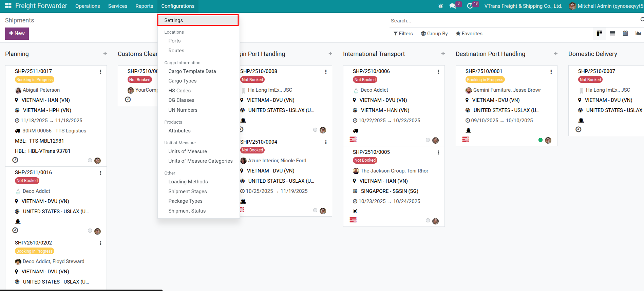This screenshot has width=644, height=291.
Task: Open the apps grid home menu icon
Action: 8,6
